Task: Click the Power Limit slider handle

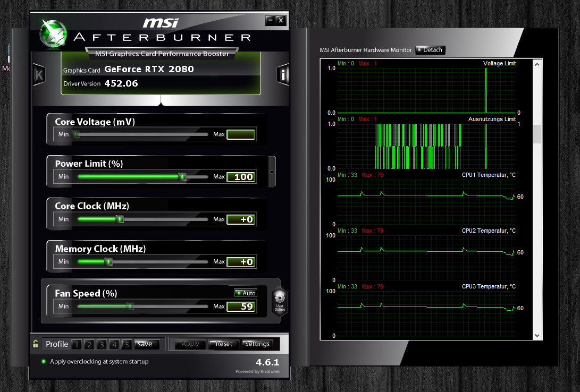Action: [182, 176]
